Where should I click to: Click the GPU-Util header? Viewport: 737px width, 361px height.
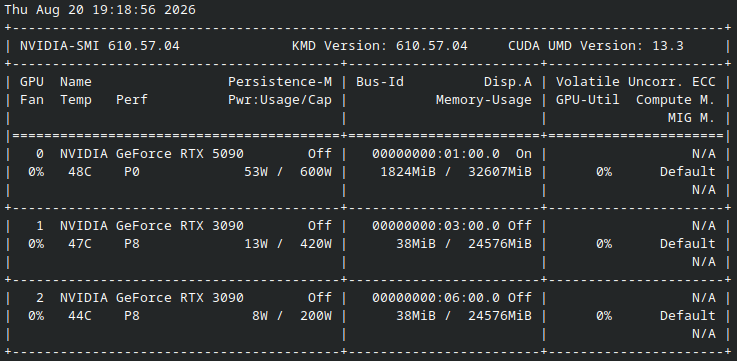click(588, 100)
